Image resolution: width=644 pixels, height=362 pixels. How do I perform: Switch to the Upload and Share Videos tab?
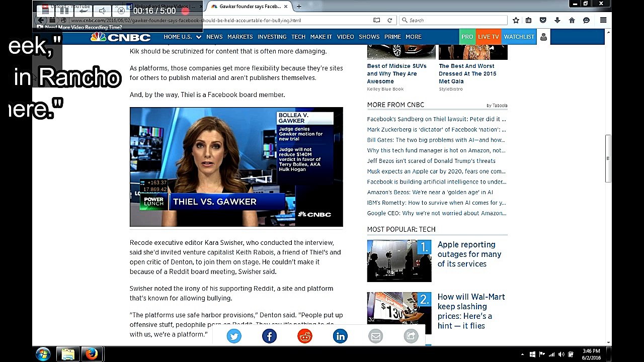(x=164, y=7)
